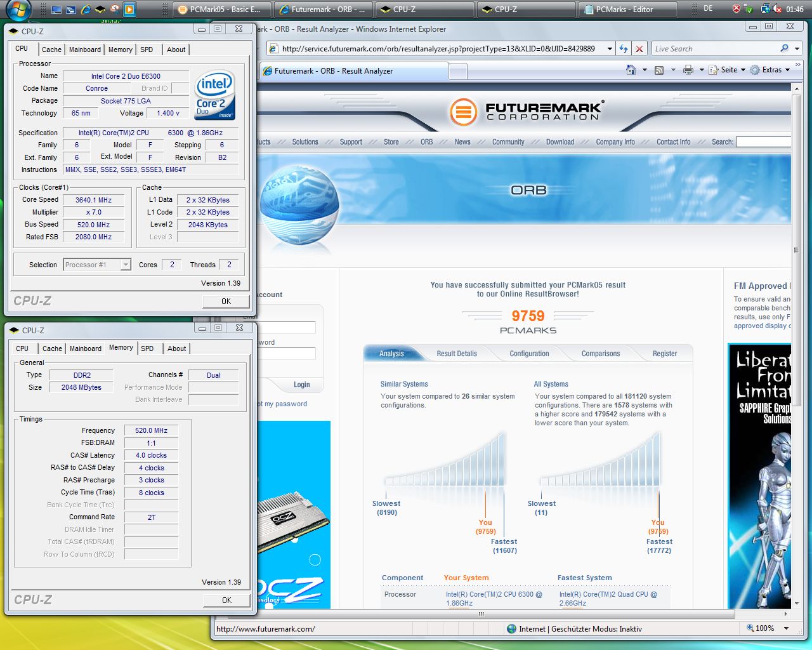Click the Intel Core 2 Duo logo
812x650 pixels.
[x=215, y=95]
